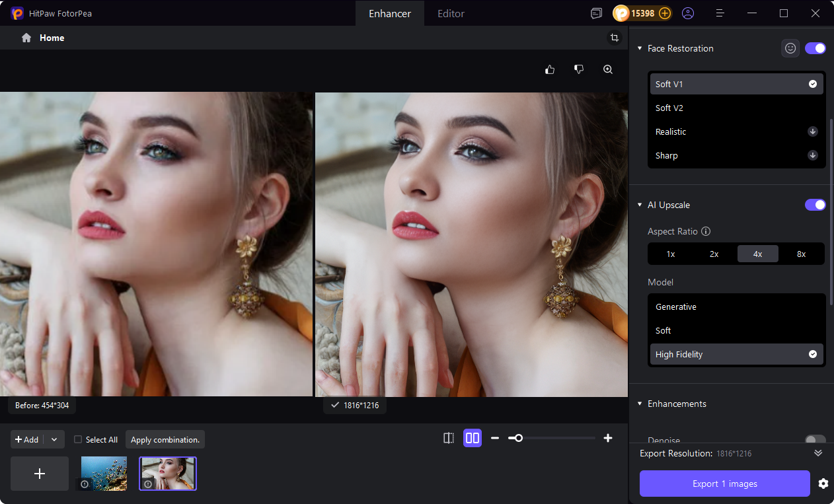This screenshot has height=504, width=834.
Task: Disable the Face Restoration toggle
Action: (815, 48)
